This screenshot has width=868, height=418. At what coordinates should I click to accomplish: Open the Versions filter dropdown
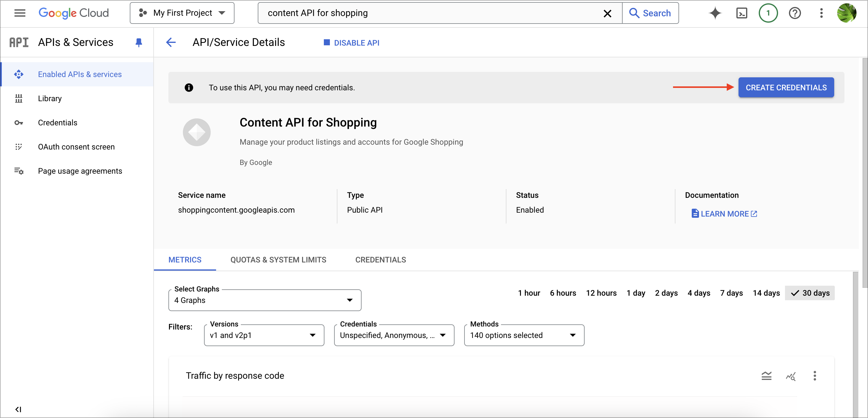264,335
